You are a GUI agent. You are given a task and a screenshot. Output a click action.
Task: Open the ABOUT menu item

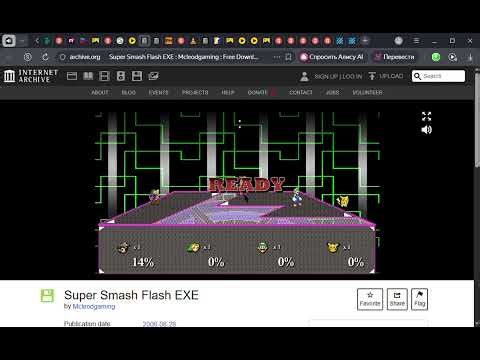point(100,92)
